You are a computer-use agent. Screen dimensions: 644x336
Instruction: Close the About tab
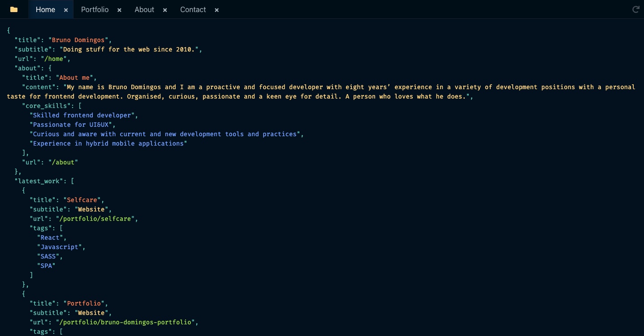coord(164,9)
